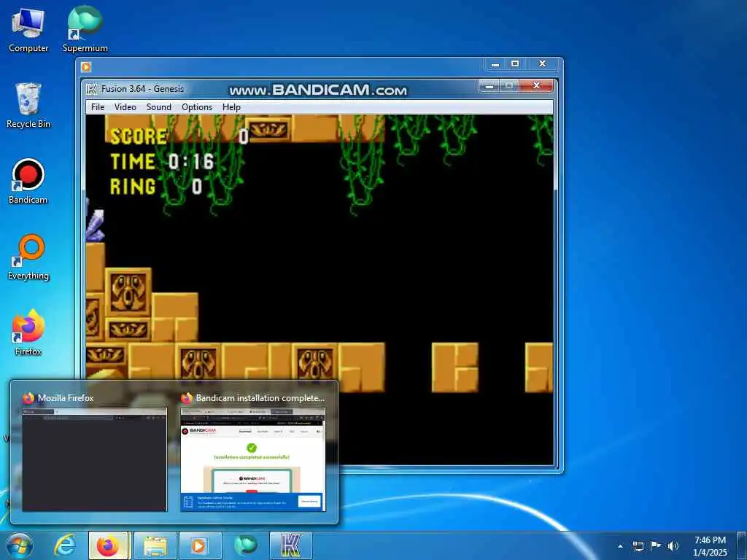The image size is (747, 560).
Task: Click the media player icon in outer window title
Action: point(86,67)
